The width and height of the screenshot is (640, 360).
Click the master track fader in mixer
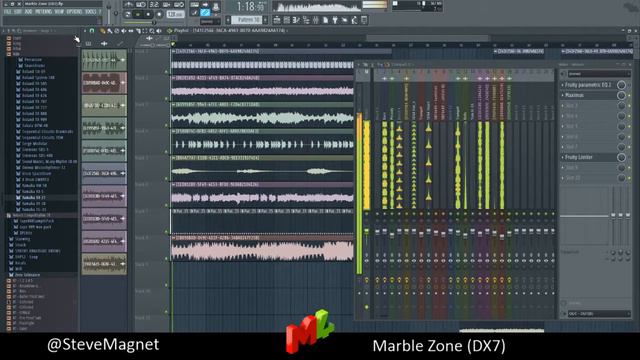coord(366,231)
